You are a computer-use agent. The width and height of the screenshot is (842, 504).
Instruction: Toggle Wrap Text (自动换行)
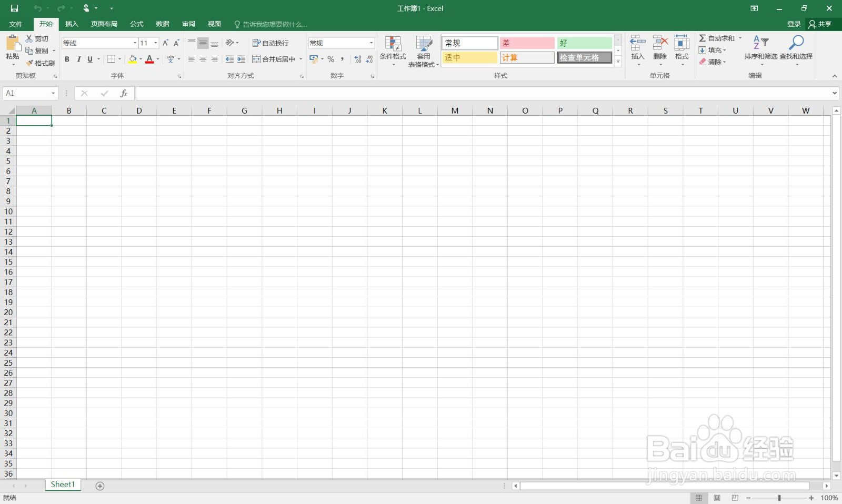click(x=270, y=43)
